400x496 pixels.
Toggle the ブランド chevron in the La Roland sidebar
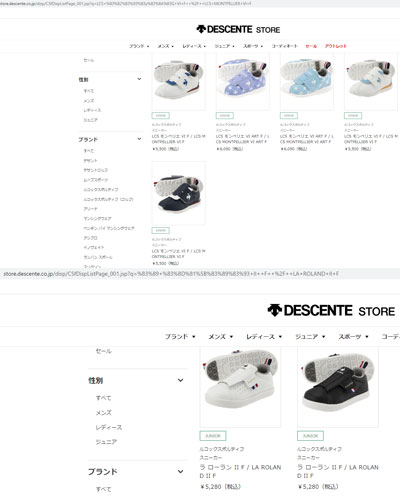point(180,472)
